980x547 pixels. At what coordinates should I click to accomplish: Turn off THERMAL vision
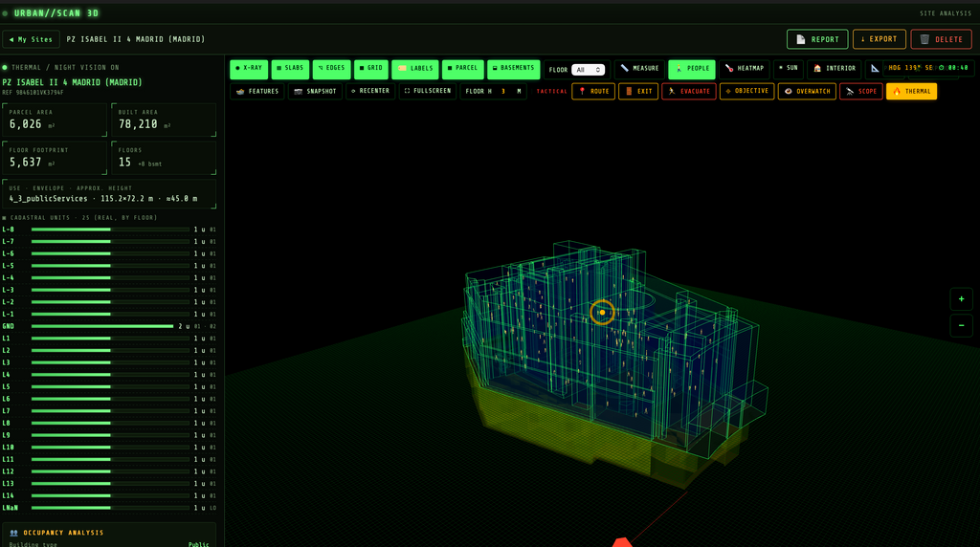click(x=911, y=91)
